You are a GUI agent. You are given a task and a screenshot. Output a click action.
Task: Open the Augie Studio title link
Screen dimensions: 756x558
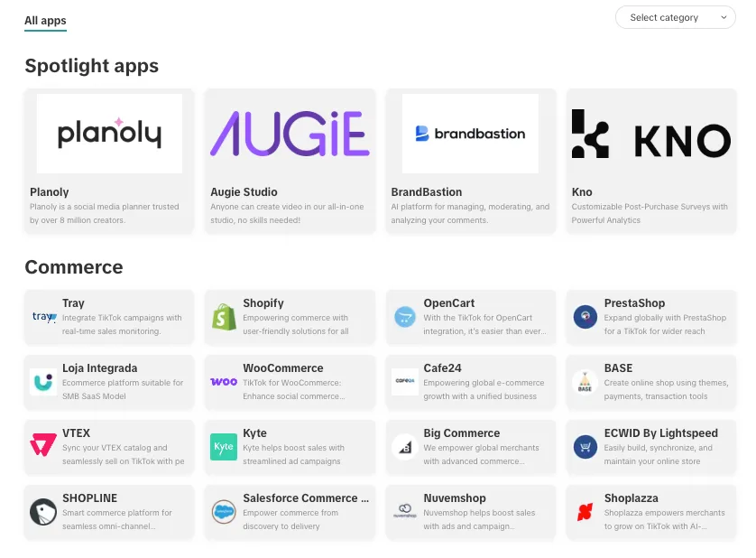(x=244, y=192)
